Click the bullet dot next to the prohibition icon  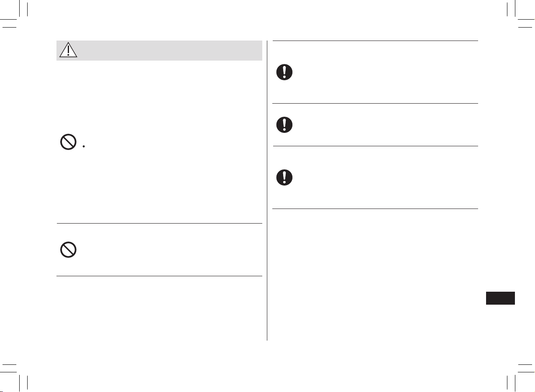tap(84, 147)
